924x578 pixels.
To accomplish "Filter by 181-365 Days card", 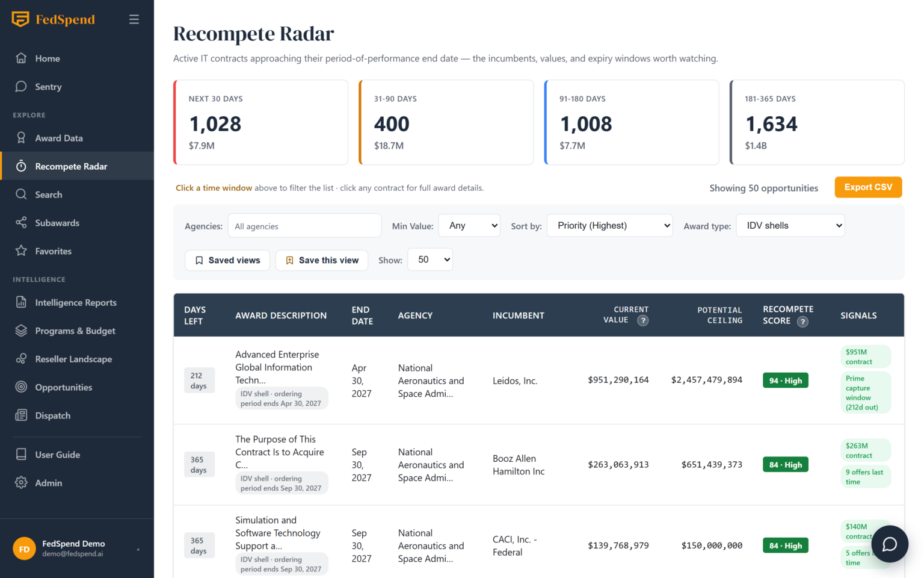I will (x=817, y=122).
